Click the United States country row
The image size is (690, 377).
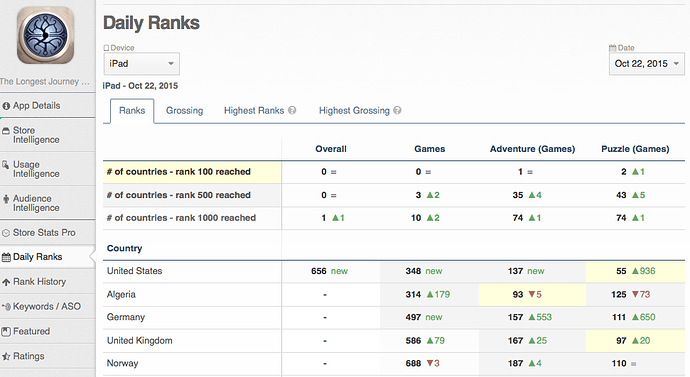click(394, 271)
